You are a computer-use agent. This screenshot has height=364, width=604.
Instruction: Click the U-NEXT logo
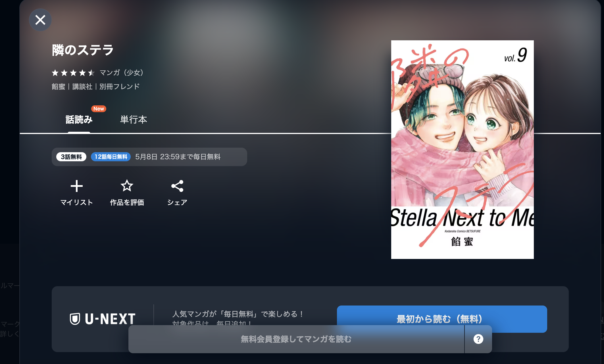[x=103, y=319]
